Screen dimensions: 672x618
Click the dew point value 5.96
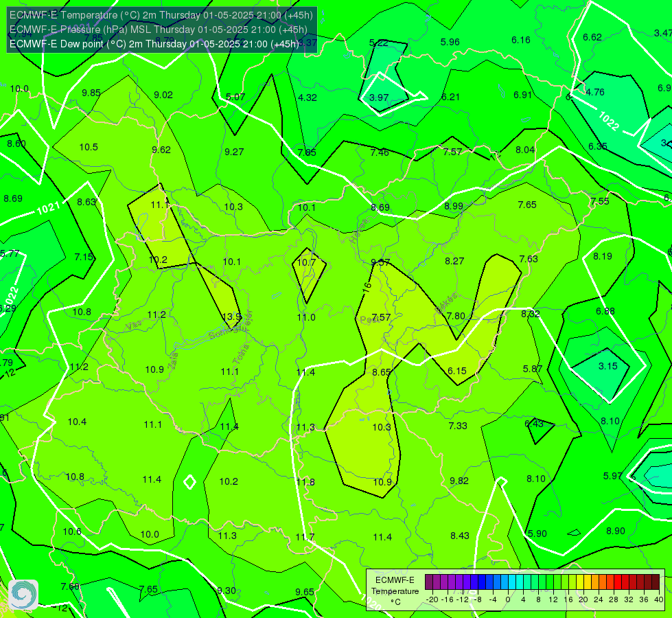pos(450,42)
